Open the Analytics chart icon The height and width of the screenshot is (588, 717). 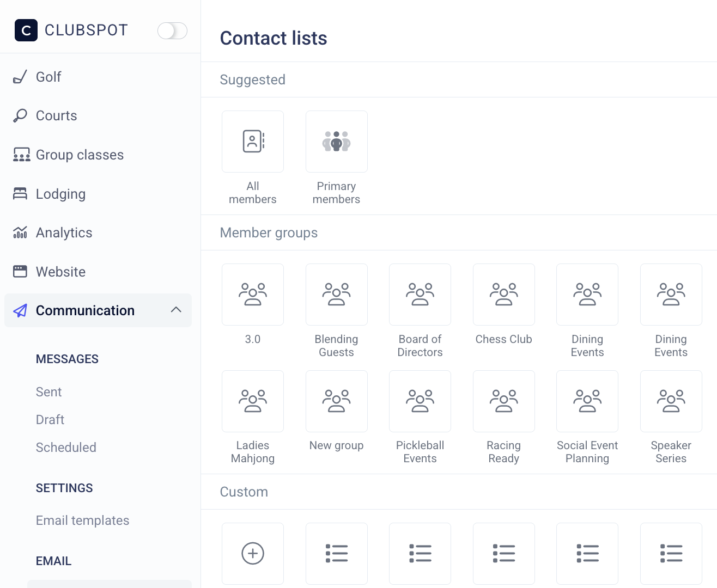[20, 233]
